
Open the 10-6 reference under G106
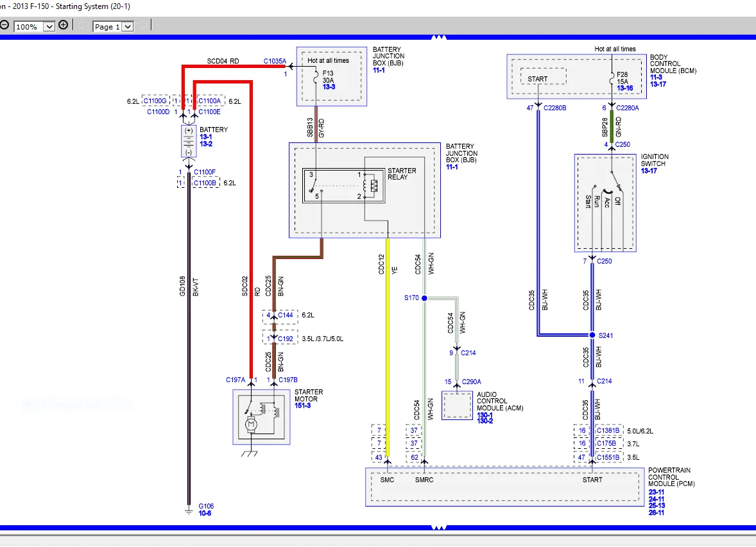point(205,513)
